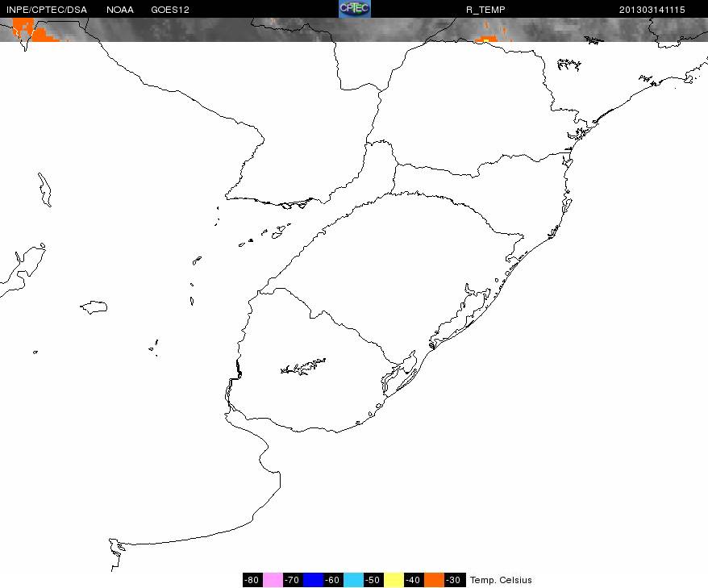This screenshot has width=708, height=588.
Task: Click the orange legend swatch beside -40
Action: pyautogui.click(x=434, y=580)
